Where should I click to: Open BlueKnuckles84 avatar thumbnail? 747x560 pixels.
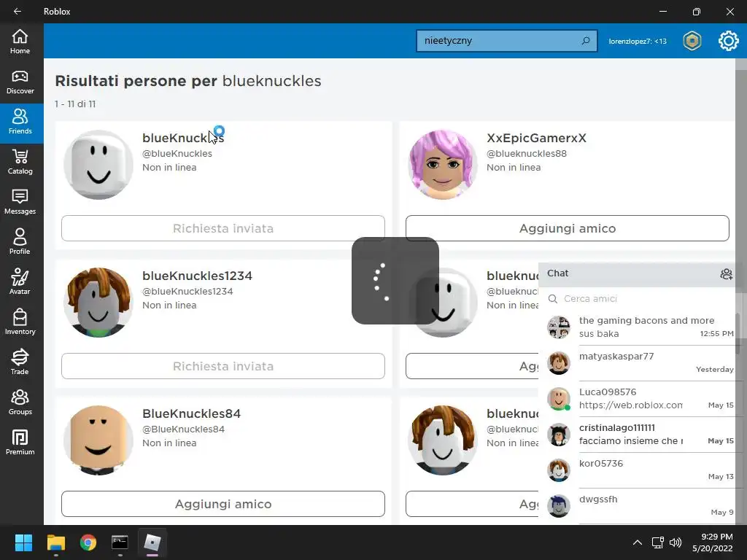[98, 440]
